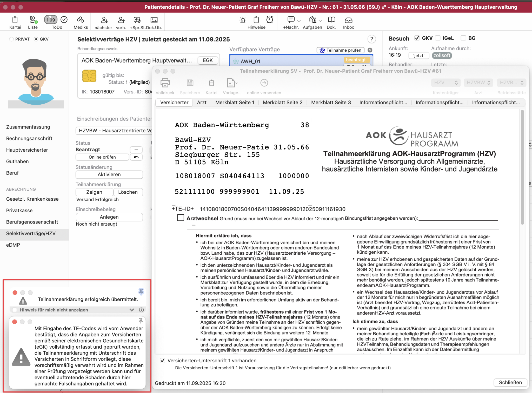This screenshot has height=393, width=532.
Task: Click the 1:09 timer ToDo pill
Action: click(x=51, y=20)
